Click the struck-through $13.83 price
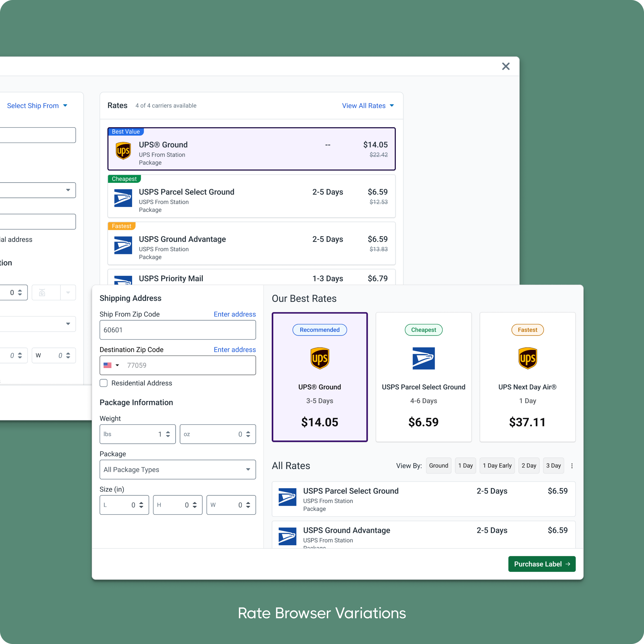 [x=379, y=249]
